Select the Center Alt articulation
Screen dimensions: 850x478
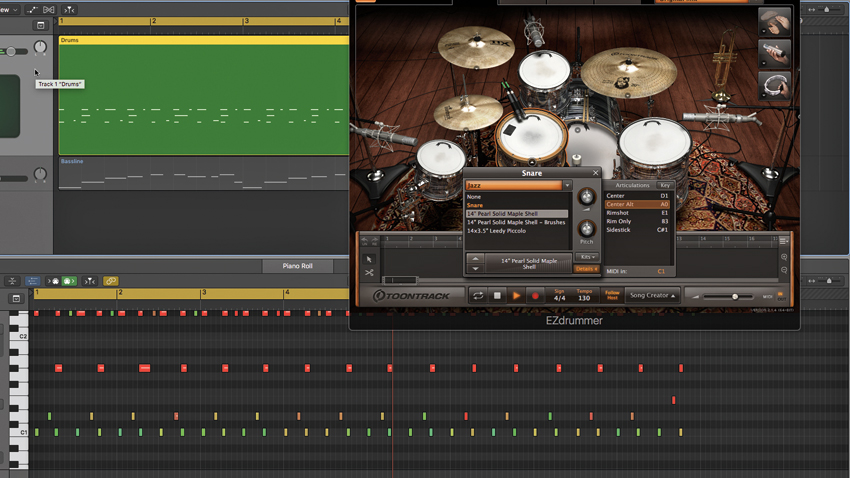[x=638, y=204]
